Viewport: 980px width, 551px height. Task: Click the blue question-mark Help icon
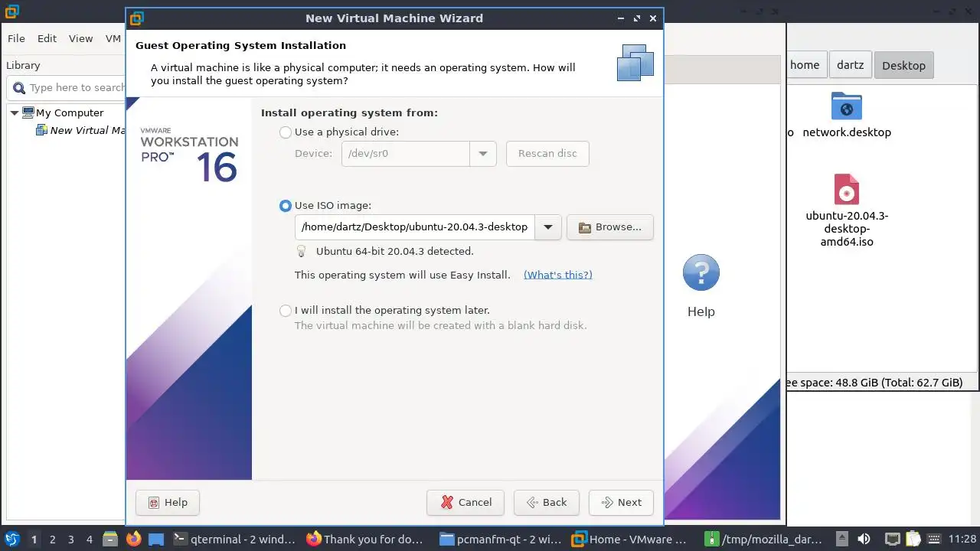click(701, 273)
